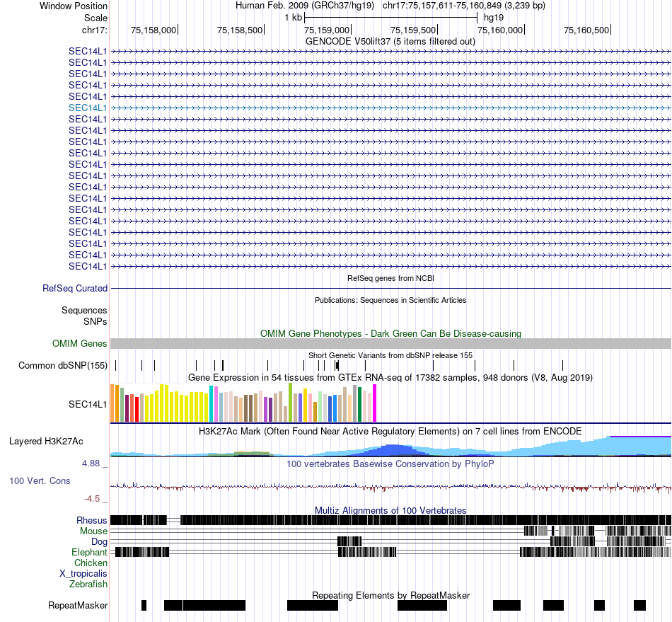The image size is (672, 622).
Task: Click the dark green GTEx expression bar
Action: click(359, 405)
